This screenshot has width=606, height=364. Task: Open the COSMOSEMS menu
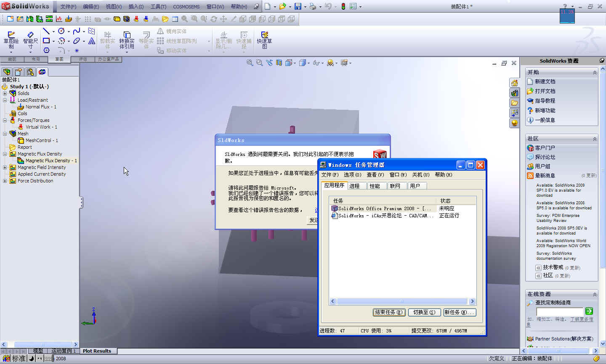pyautogui.click(x=186, y=7)
